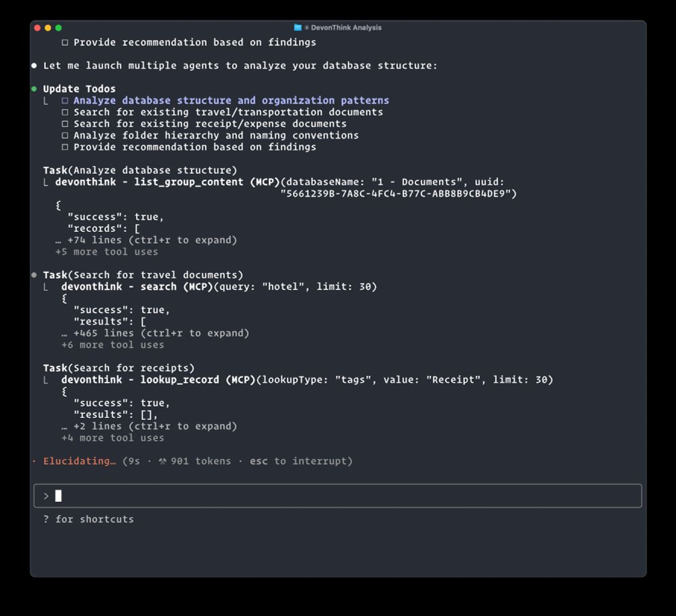Show the '+6 more tool uses' entry

(112, 345)
